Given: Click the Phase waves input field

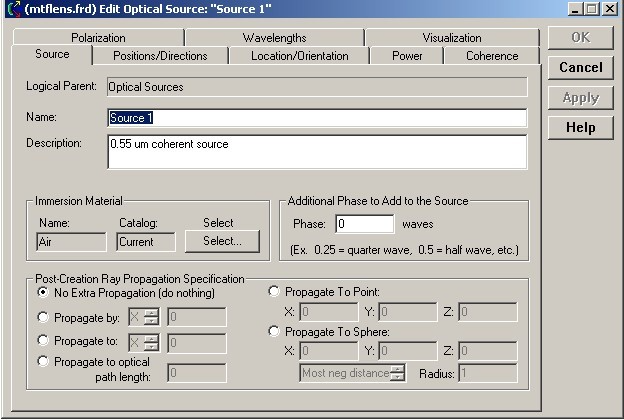Looking at the screenshot, I should (x=365, y=224).
